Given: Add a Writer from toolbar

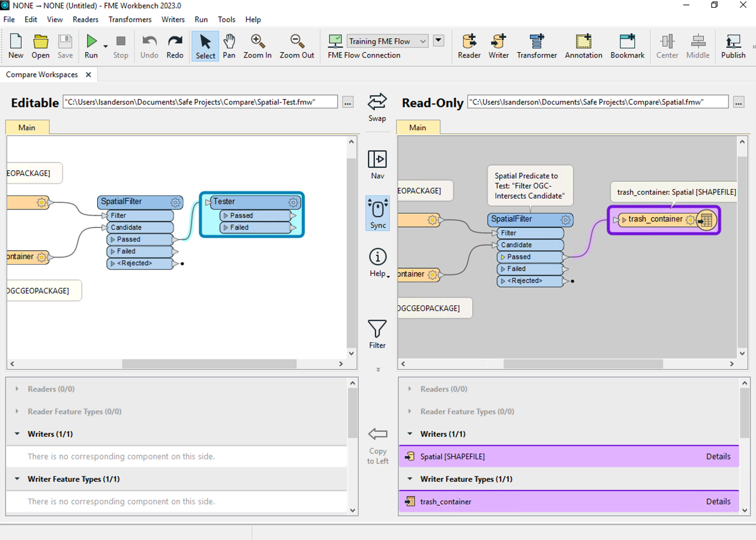Looking at the screenshot, I should (x=499, y=46).
